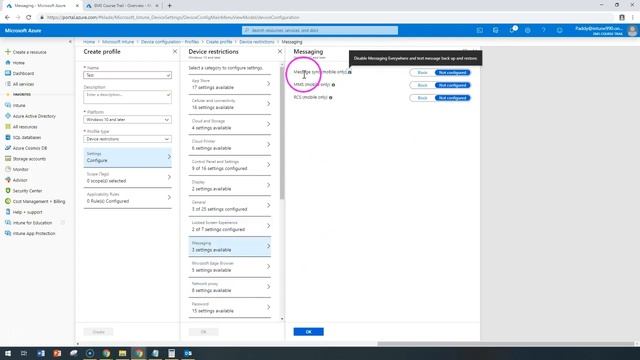Click Create profile breadcrumb link
The width and height of the screenshot is (640, 360).
point(219,42)
